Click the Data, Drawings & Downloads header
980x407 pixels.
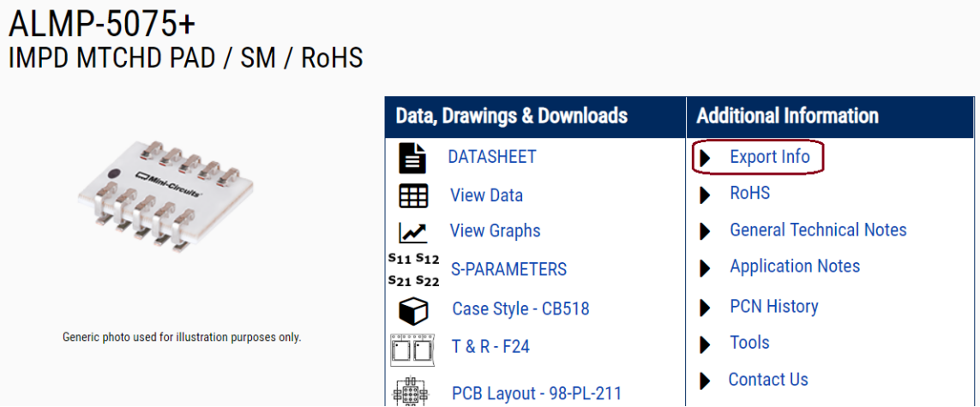511,116
